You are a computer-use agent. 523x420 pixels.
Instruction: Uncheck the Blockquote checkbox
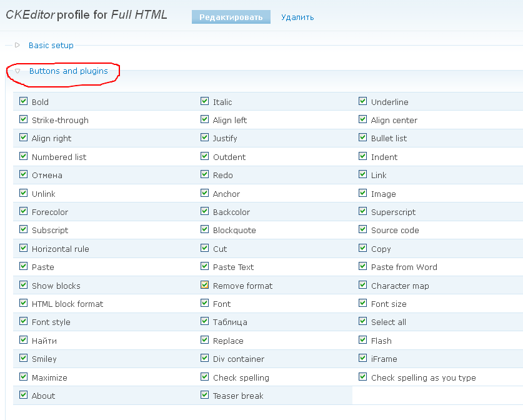[x=204, y=229]
